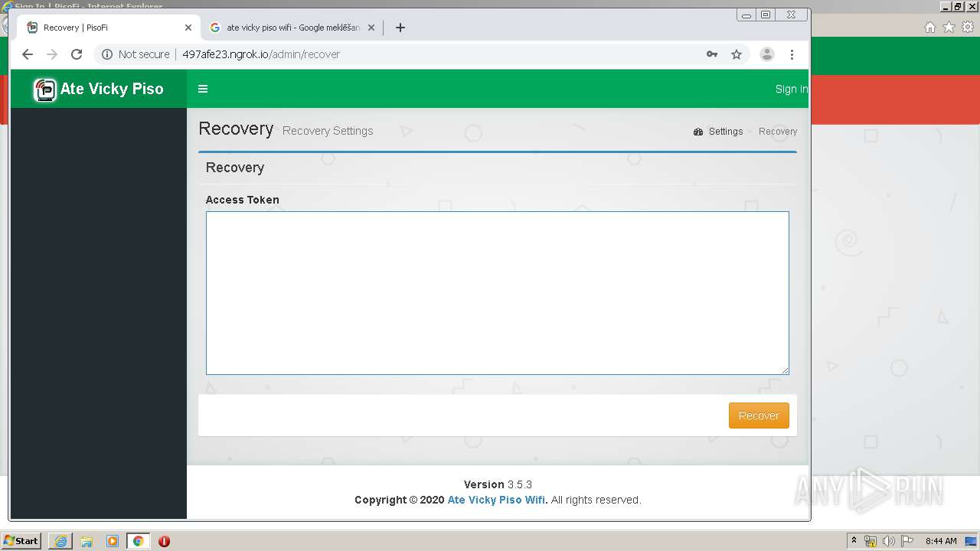This screenshot has height=551, width=980.
Task: Click Chrome taskbar icon
Action: pos(138,541)
